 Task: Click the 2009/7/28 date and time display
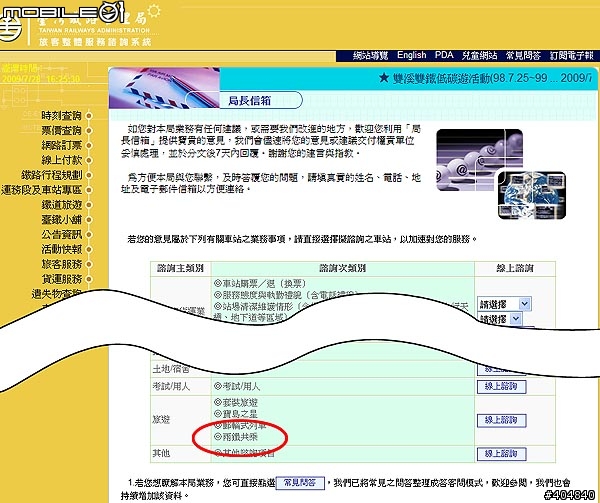coord(41,79)
